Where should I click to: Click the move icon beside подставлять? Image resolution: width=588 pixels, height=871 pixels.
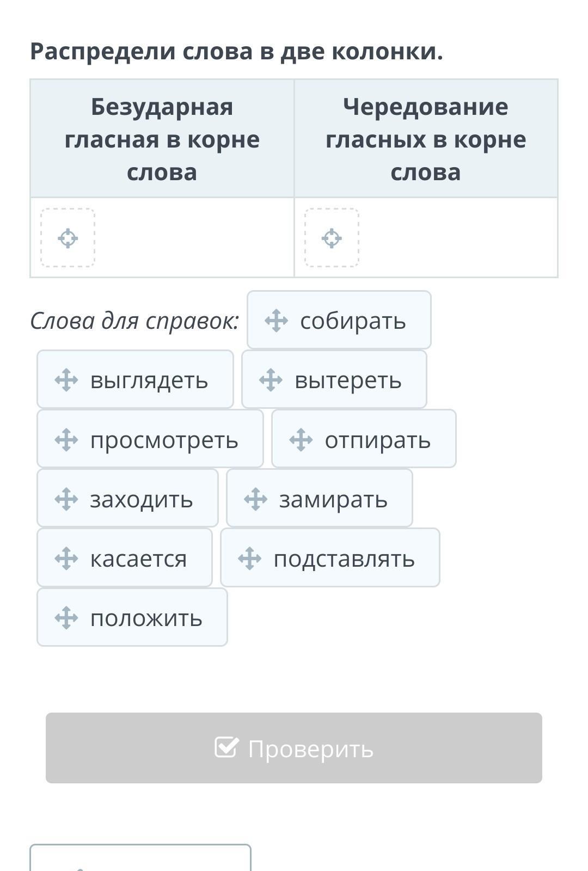(250, 559)
